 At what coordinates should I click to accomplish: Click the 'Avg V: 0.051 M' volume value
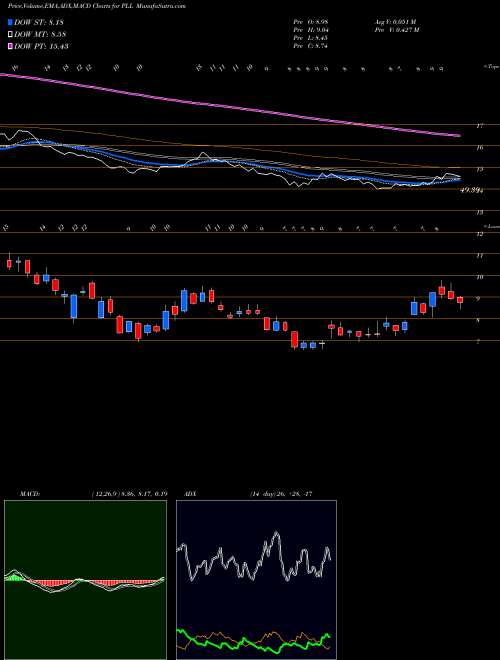(x=395, y=22)
